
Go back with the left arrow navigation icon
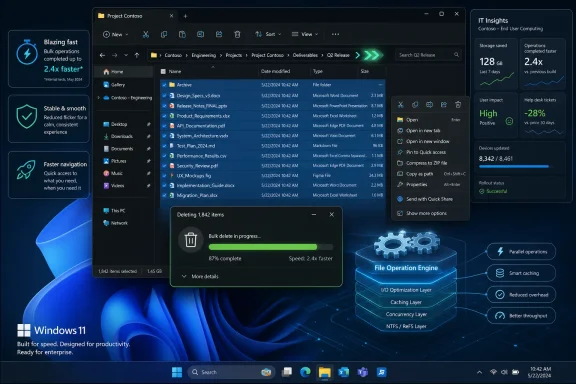(102, 55)
